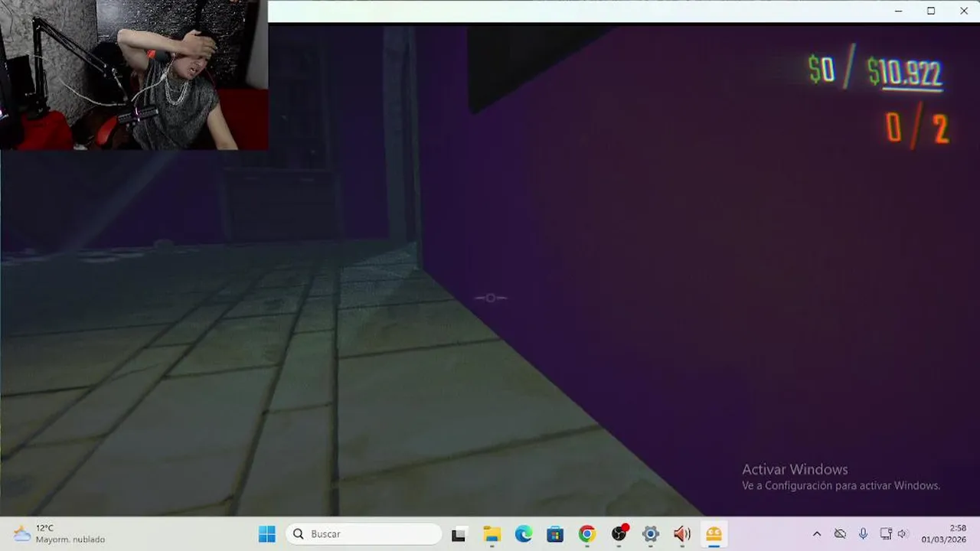The image size is (980, 551).
Task: Open the Windows Start menu
Action: (x=266, y=534)
